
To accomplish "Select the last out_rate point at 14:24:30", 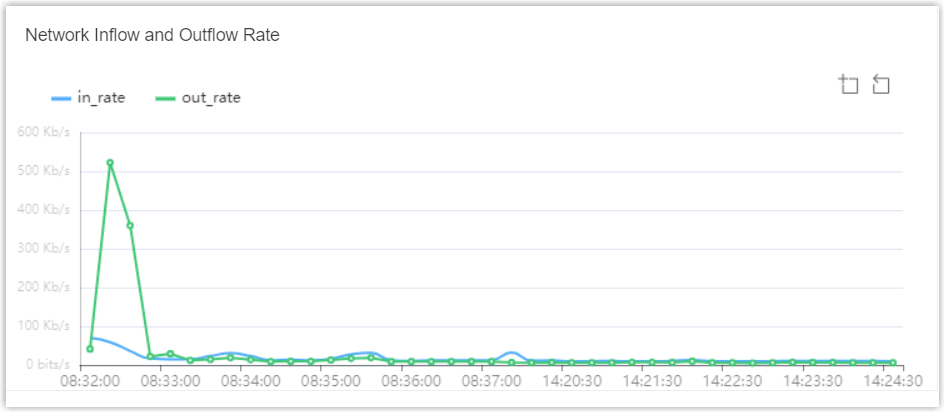I will point(893,363).
